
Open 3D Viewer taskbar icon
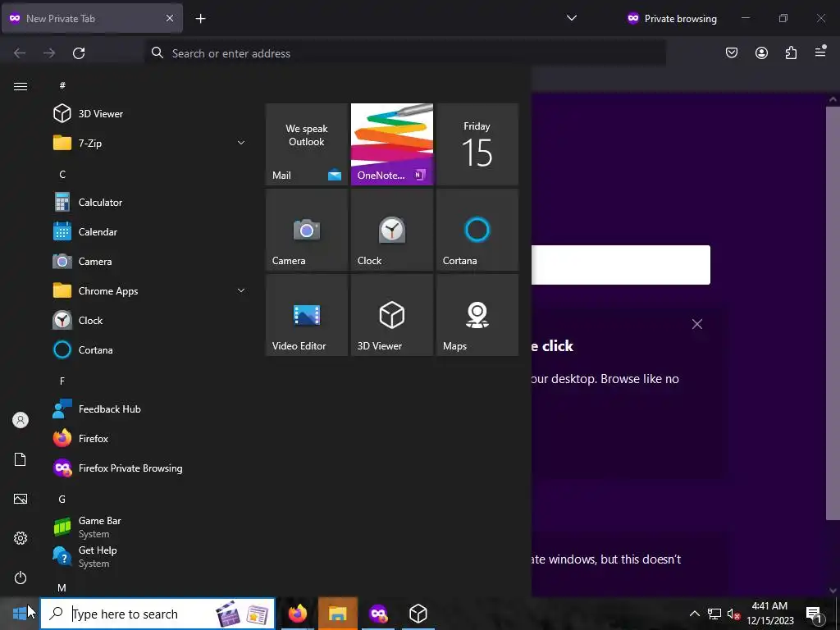coord(418,614)
